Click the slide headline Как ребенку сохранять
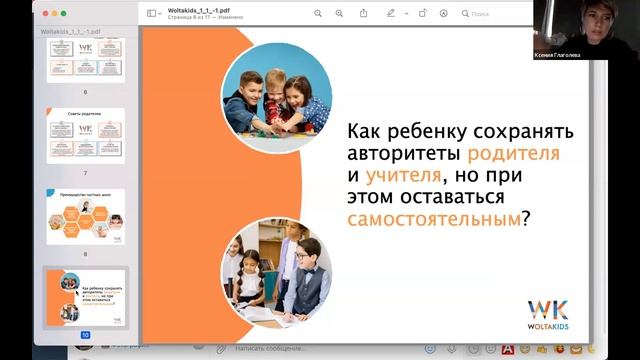The width and height of the screenshot is (640, 360). (460, 131)
